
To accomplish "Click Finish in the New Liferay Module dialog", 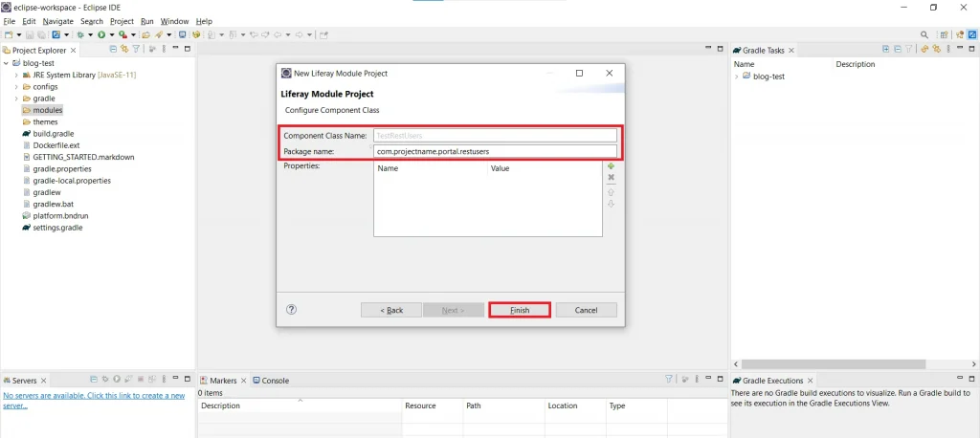I will tap(520, 310).
